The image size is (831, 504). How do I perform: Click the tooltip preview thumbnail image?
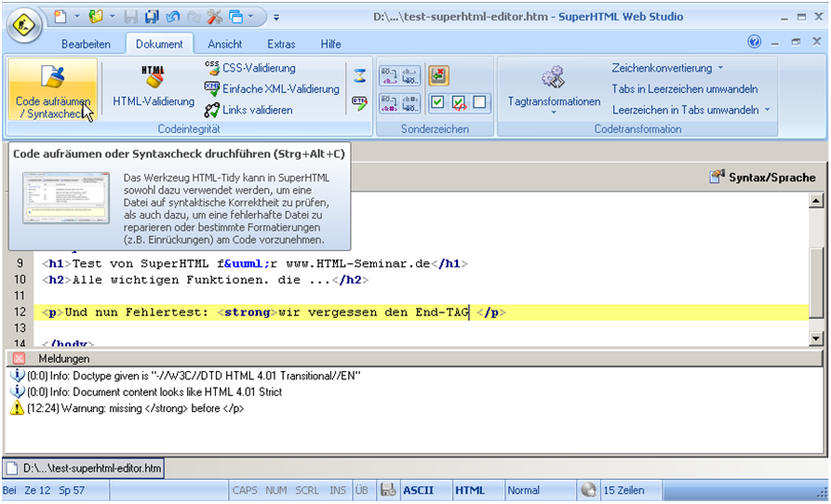click(x=66, y=198)
